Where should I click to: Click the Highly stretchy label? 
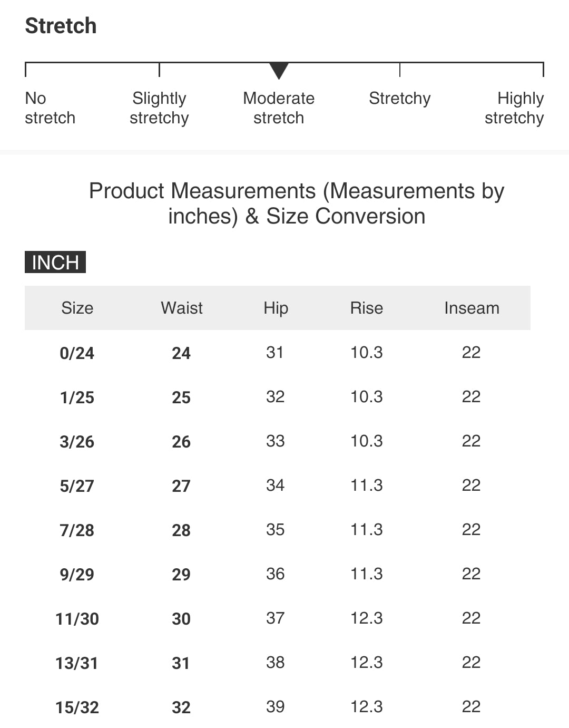point(514,108)
